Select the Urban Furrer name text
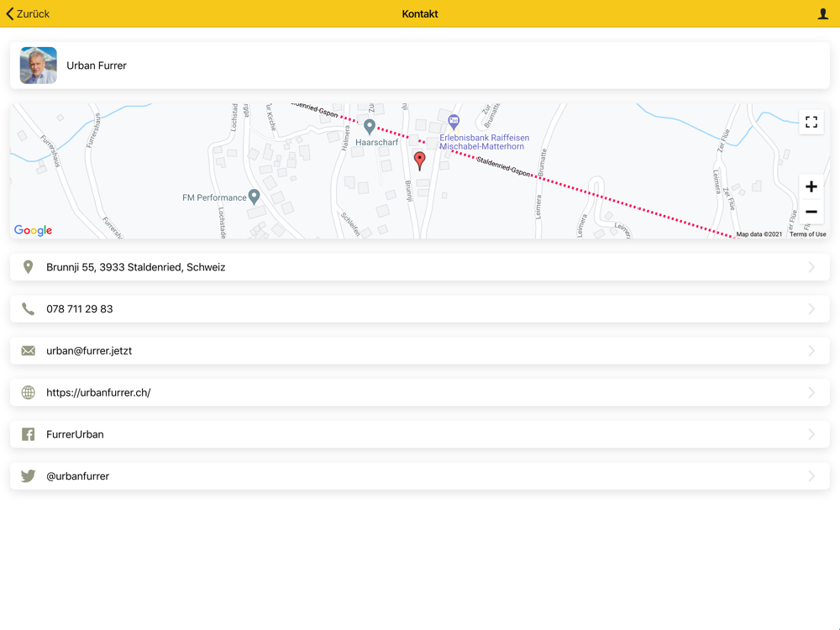The image size is (840, 630). click(97, 66)
